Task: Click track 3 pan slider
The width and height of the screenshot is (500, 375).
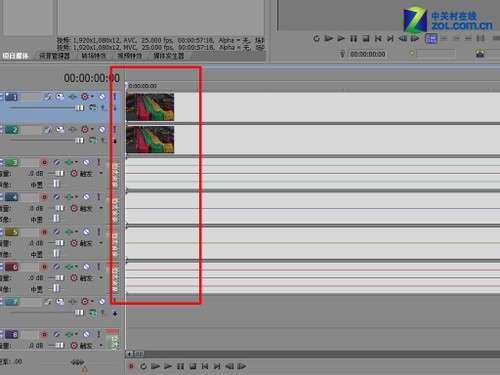Action: click(x=56, y=184)
